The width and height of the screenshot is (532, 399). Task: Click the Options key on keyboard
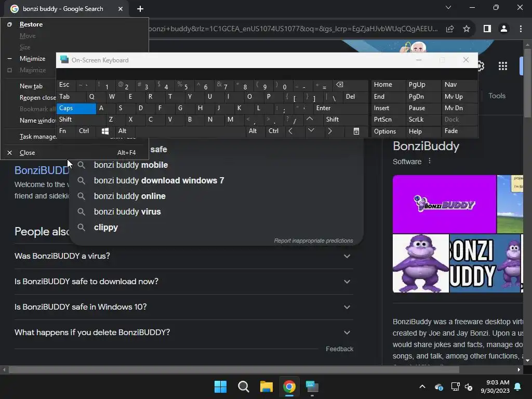pyautogui.click(x=388, y=131)
